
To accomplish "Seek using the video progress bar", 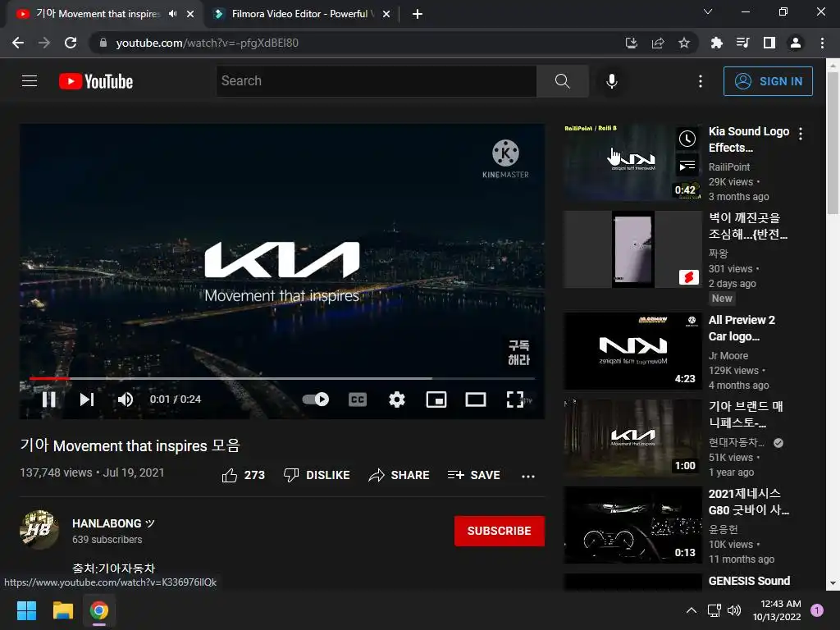I will tap(282, 378).
